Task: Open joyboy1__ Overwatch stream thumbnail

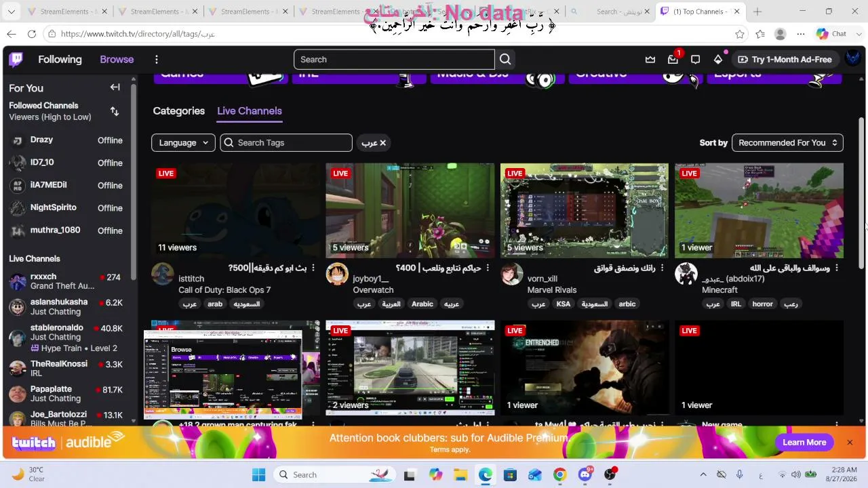Action: point(410,210)
